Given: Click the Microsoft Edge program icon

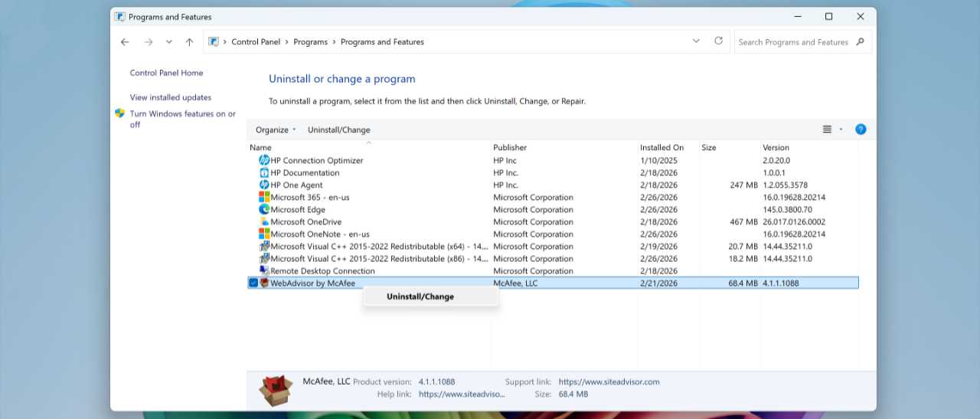Looking at the screenshot, I should 264,210.
